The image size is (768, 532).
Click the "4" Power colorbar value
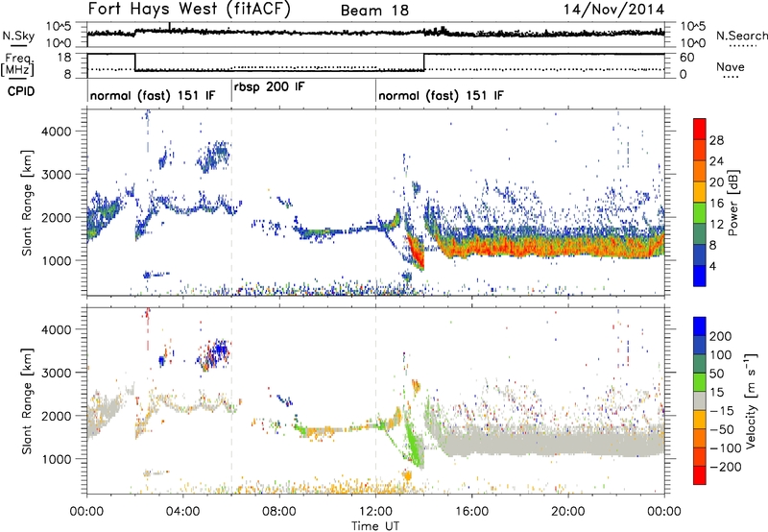(713, 266)
